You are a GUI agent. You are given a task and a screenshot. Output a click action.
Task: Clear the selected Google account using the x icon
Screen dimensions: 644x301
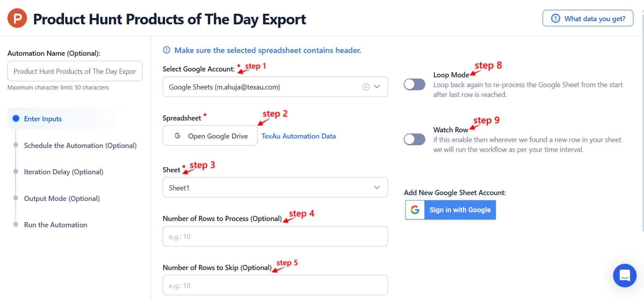point(366,86)
